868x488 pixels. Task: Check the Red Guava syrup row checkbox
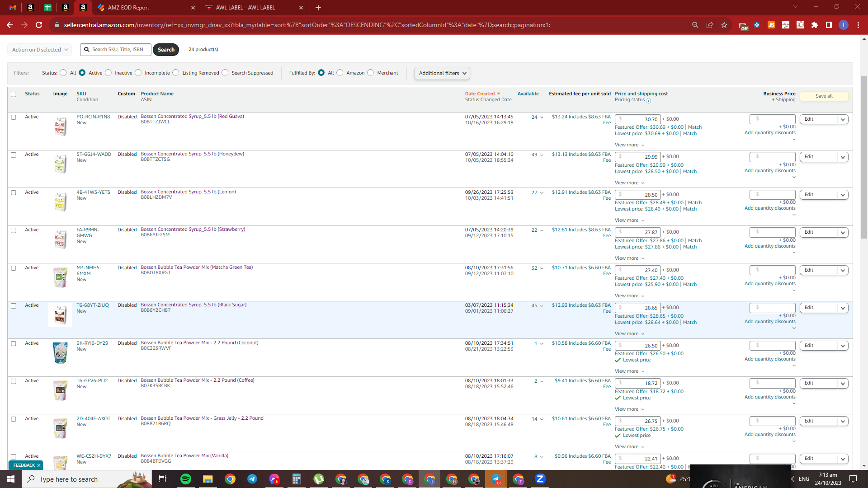(x=14, y=117)
